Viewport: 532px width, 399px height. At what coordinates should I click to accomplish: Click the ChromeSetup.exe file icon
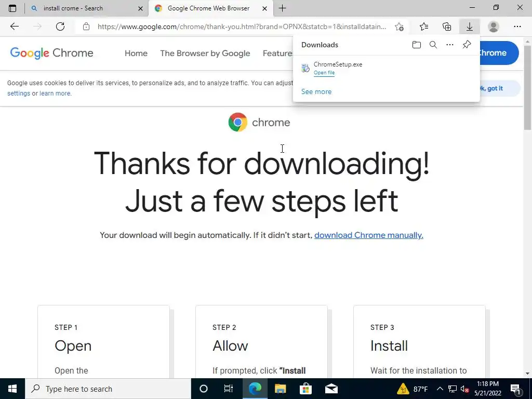pyautogui.click(x=305, y=68)
